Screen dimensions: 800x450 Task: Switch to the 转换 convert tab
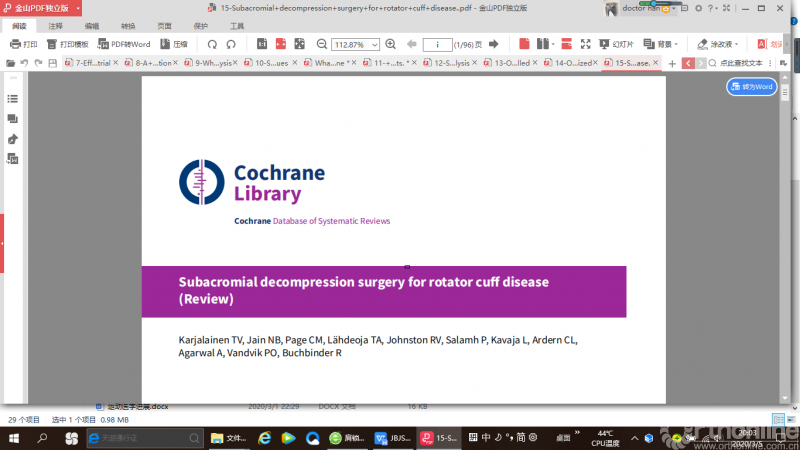pyautogui.click(x=128, y=26)
